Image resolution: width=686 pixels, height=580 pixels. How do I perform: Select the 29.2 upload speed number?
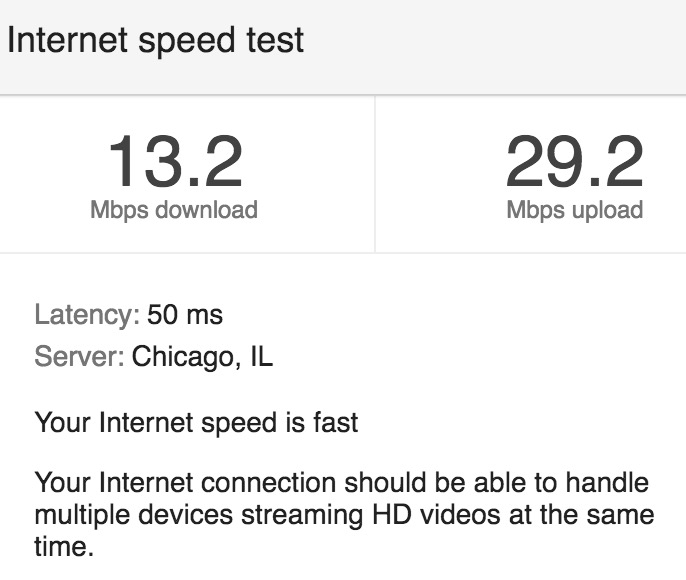[x=574, y=162]
